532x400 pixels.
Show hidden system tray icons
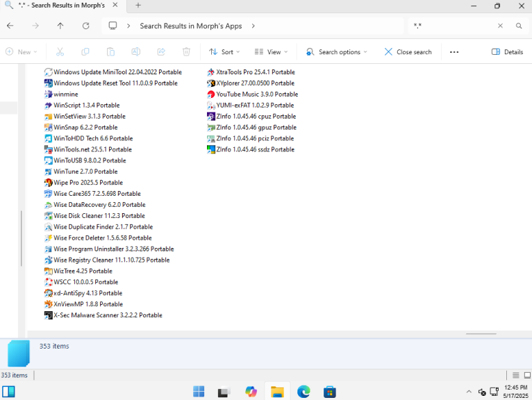(x=469, y=392)
